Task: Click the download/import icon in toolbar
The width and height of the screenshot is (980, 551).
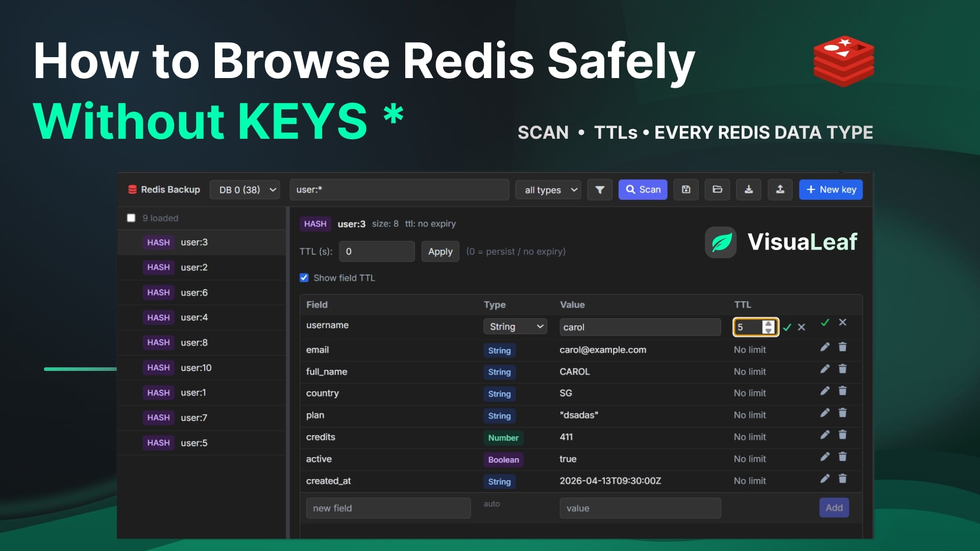Action: point(749,190)
